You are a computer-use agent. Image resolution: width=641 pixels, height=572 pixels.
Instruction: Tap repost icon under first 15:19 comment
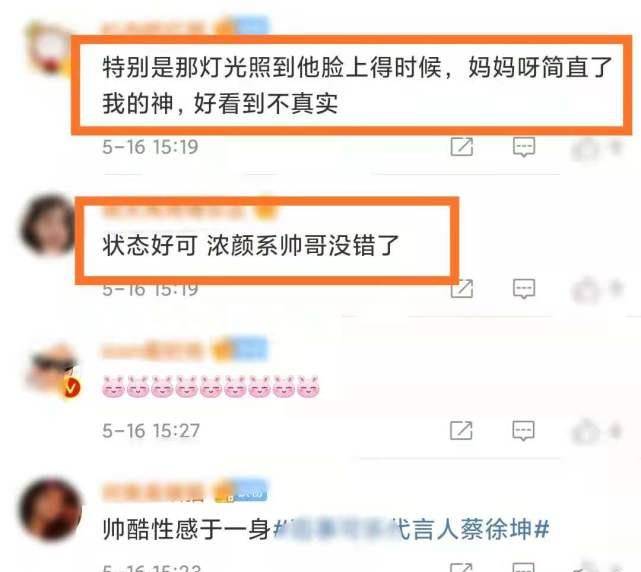[x=462, y=147]
